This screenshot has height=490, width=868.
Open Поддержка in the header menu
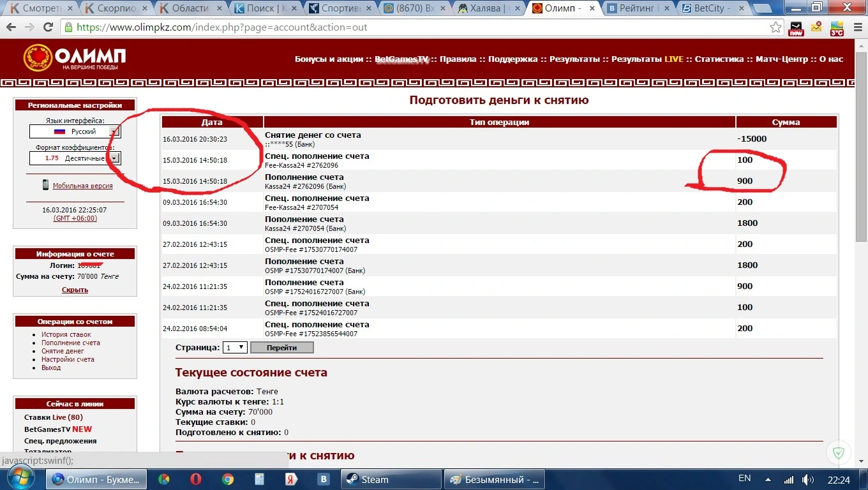513,59
